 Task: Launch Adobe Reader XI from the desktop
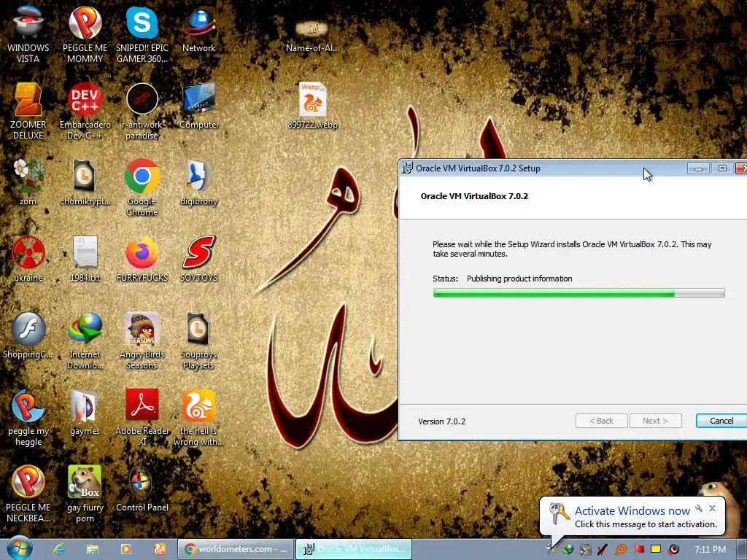point(142,418)
